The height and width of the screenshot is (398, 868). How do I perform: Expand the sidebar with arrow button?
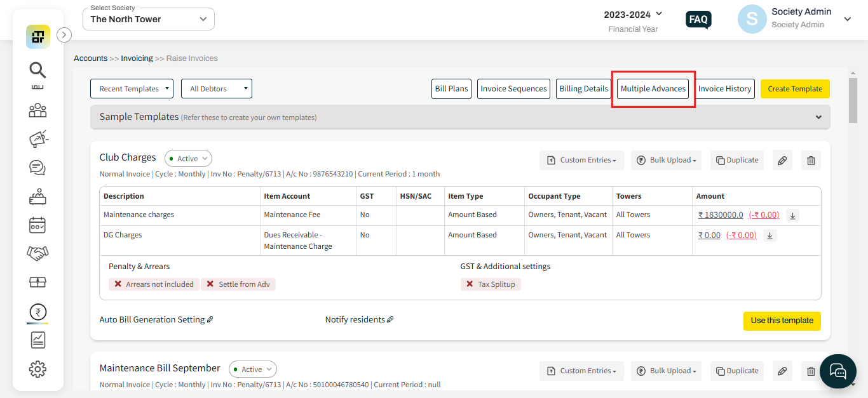64,35
